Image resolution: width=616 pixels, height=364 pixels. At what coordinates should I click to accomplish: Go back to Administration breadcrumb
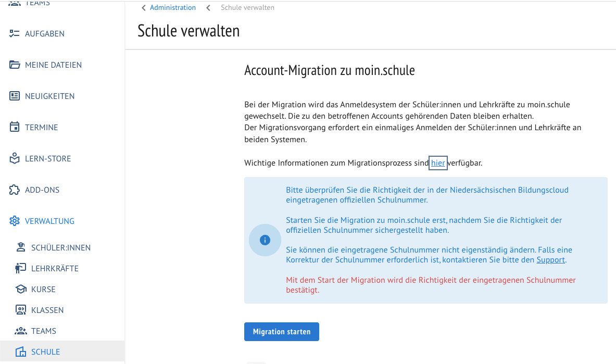(172, 8)
